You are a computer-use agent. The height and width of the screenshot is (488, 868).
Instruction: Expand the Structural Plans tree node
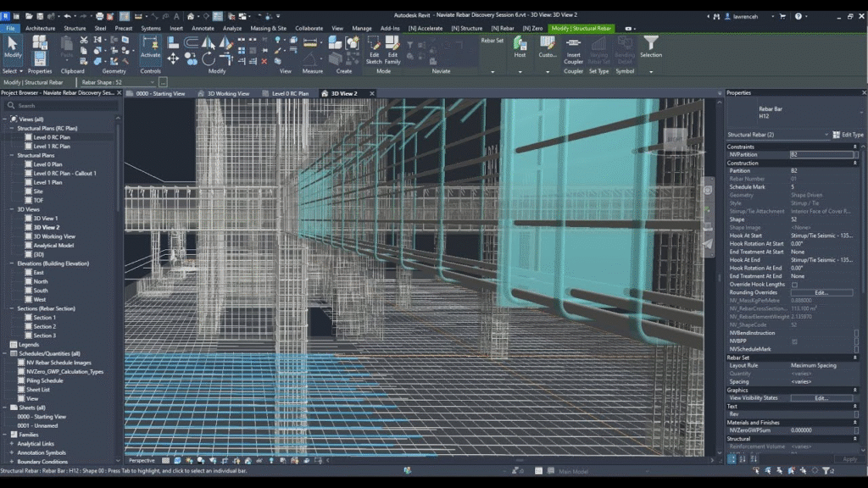point(11,155)
